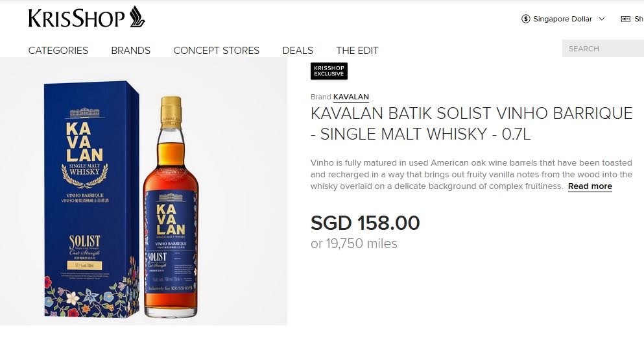Expand the chevron beside Singapore Dollar
Image resolution: width=644 pixels, height=339 pixels.
click(x=602, y=19)
